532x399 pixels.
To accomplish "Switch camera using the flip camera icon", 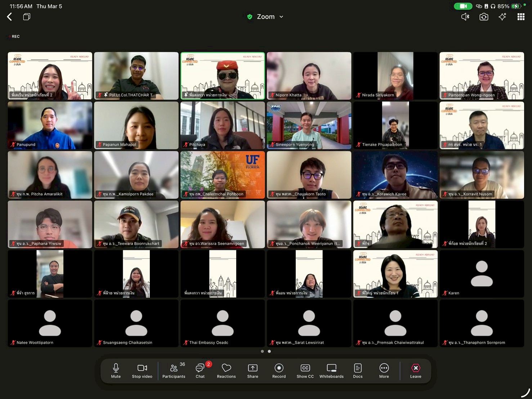I will pyautogui.click(x=484, y=17).
